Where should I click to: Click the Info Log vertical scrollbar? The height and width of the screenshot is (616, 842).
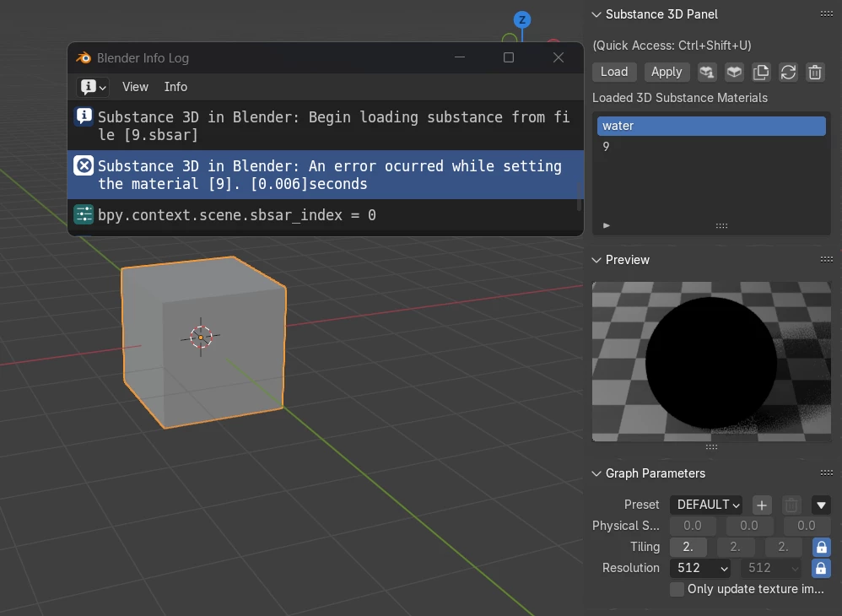(580, 196)
